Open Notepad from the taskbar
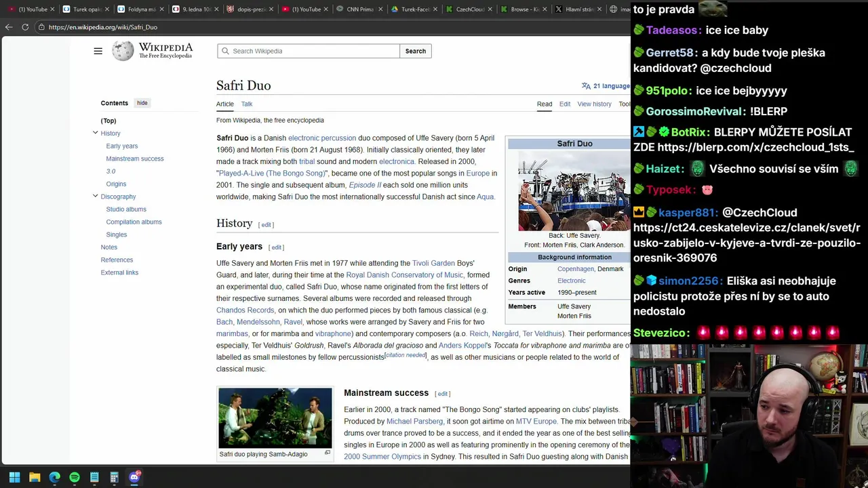The height and width of the screenshot is (488, 868). [x=94, y=477]
